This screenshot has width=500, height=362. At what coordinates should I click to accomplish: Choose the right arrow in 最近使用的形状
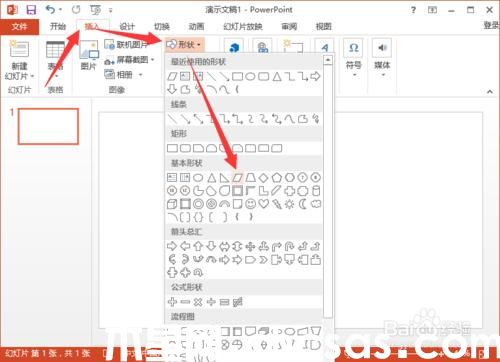(x=315, y=77)
